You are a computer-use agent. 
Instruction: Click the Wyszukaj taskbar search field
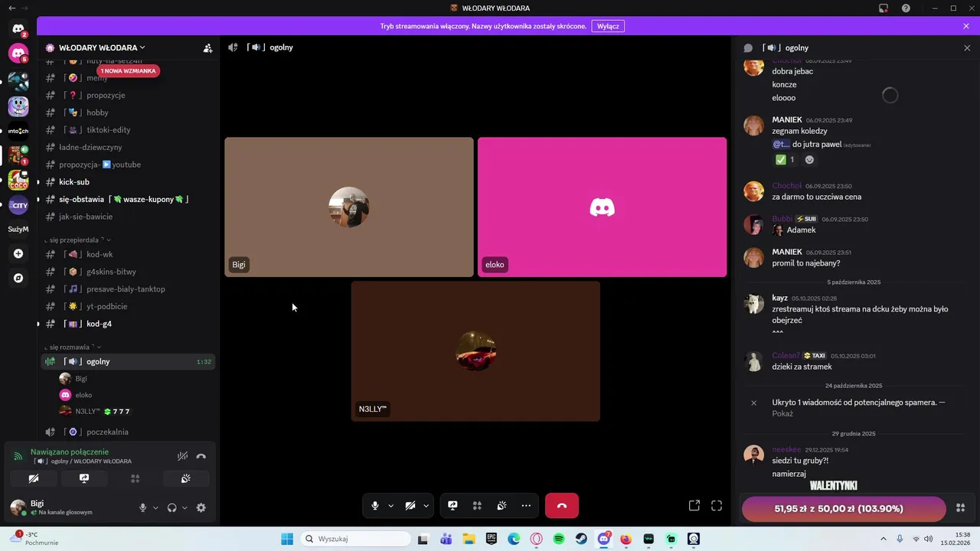[x=354, y=539]
